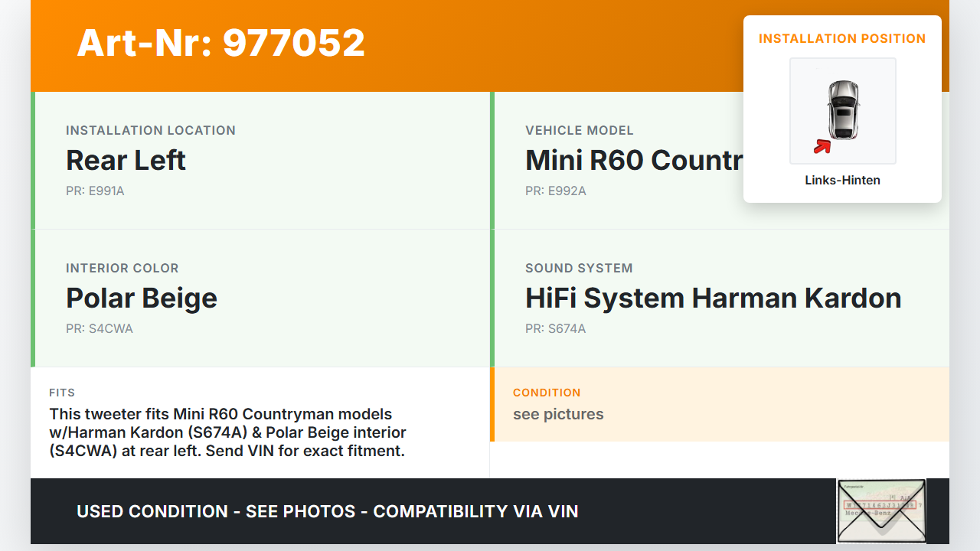
Task: Click the PR: S674A code
Action: click(556, 329)
